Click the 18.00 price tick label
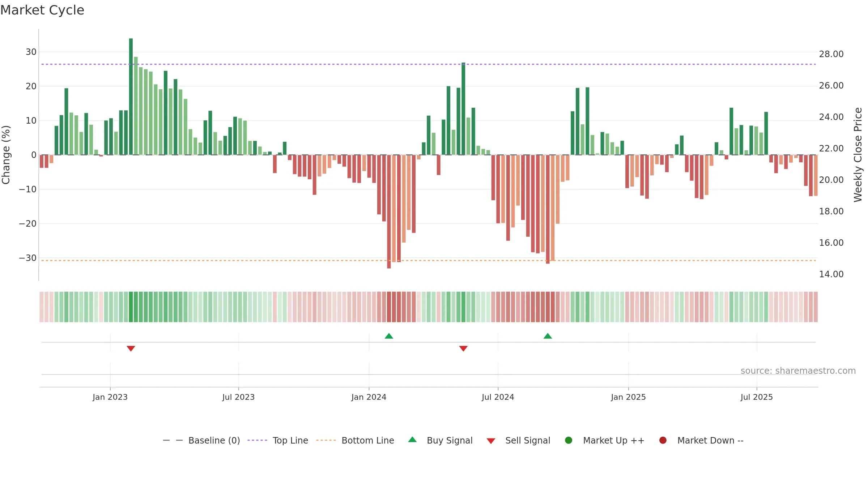 click(831, 211)
